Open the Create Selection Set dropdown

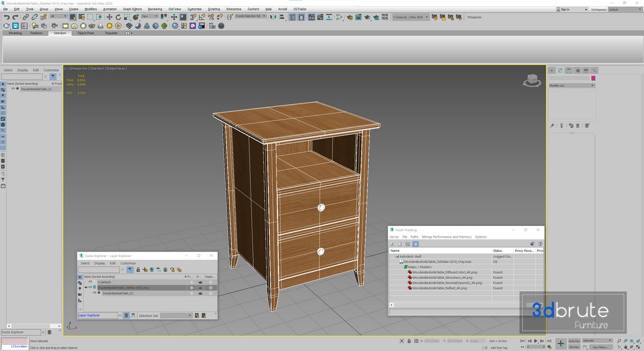click(x=251, y=16)
